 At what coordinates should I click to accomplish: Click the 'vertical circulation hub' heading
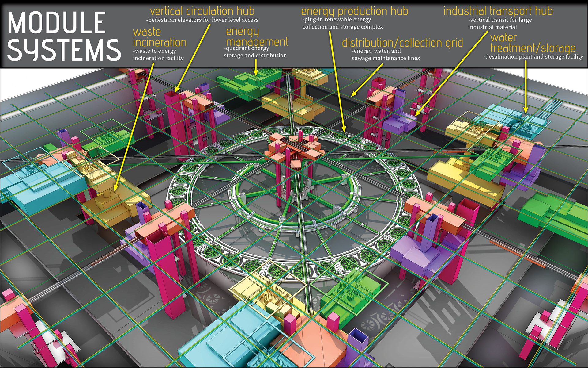(202, 11)
